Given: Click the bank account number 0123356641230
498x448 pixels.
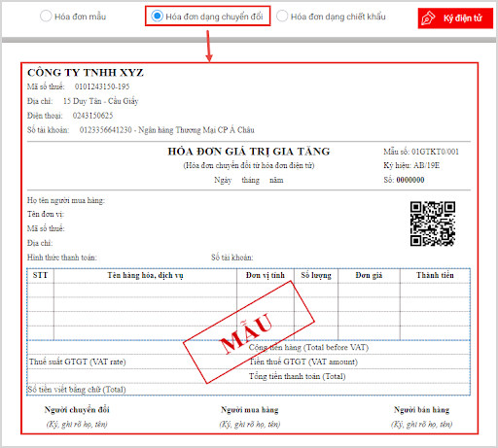Looking at the screenshot, I should coord(106,130).
